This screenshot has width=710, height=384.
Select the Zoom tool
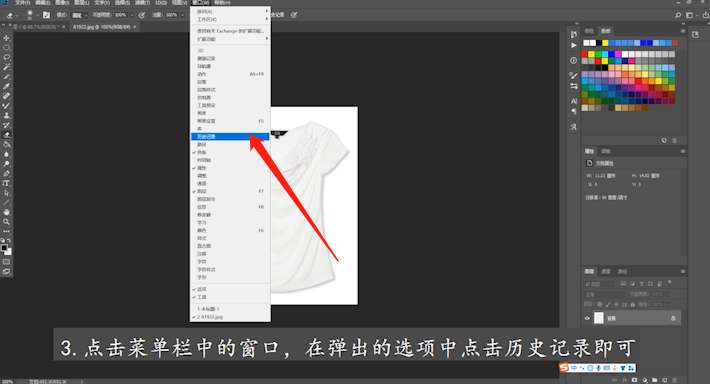tap(6, 221)
